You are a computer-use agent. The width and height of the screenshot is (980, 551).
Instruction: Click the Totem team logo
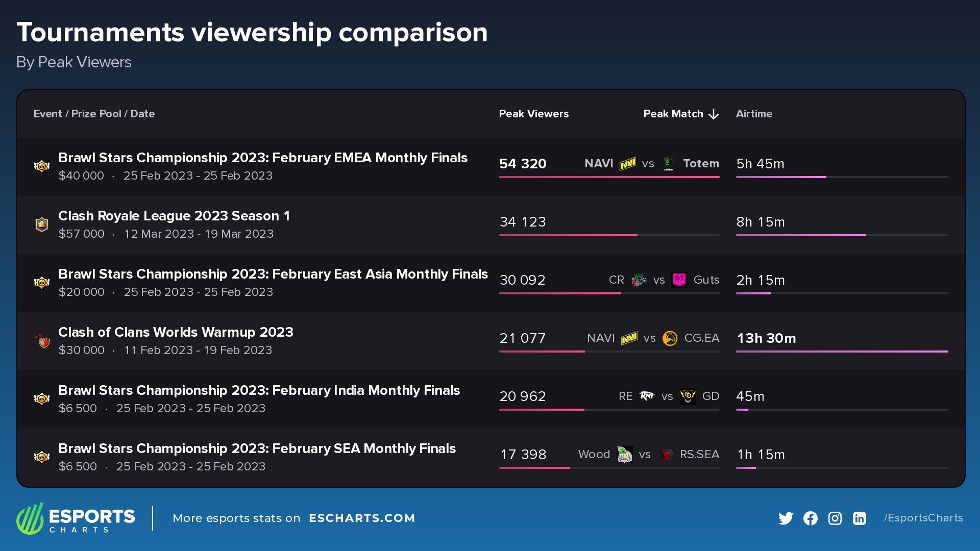pos(669,164)
